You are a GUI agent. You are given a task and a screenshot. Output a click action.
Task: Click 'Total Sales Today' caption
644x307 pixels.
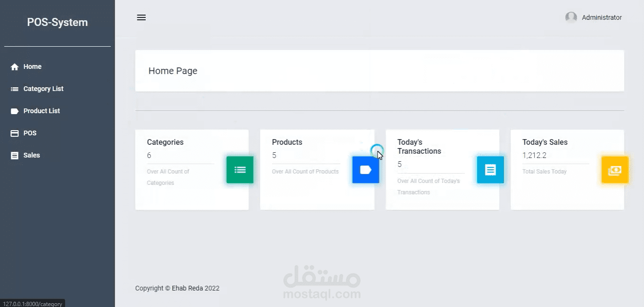[x=544, y=172]
